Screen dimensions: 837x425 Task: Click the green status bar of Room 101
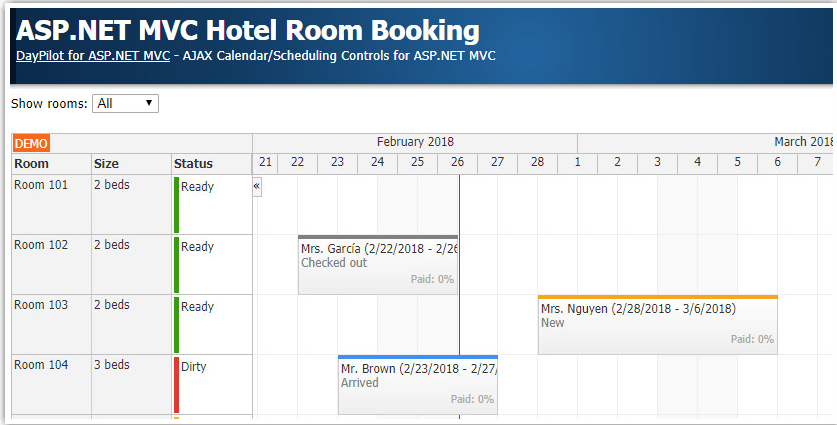[176, 204]
